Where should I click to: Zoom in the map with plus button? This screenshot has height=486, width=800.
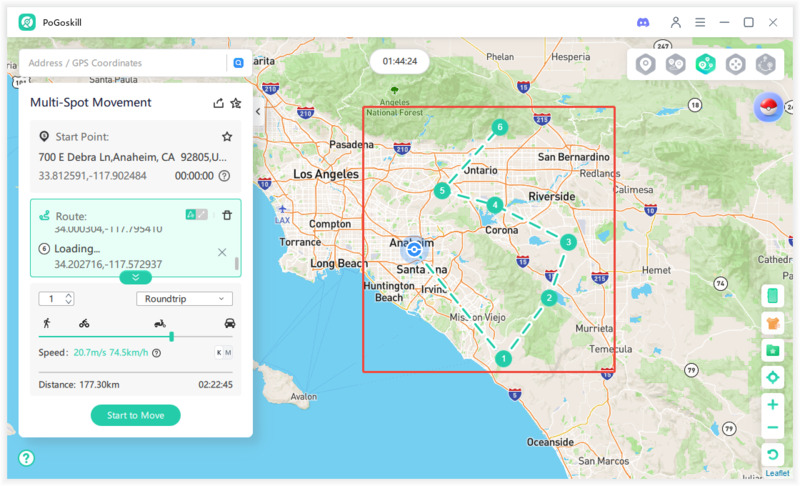[772, 405]
